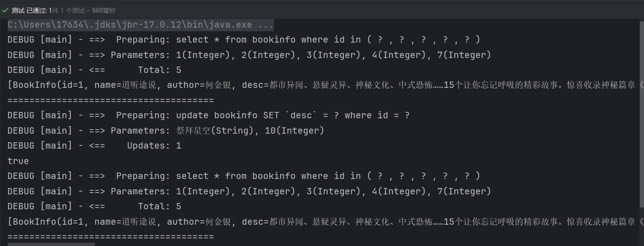Click the select Preparing line directly below 'true'

coord(244,176)
